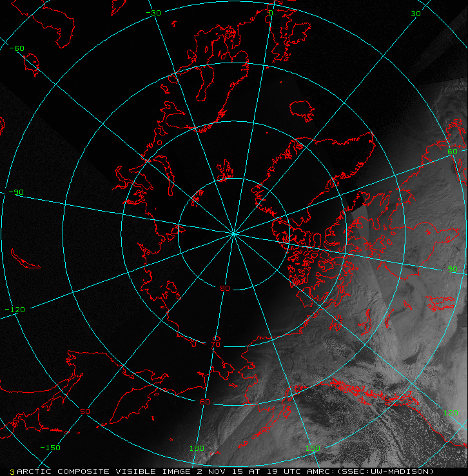
Task: Click the 'AMRC:(SSEC:UW-MADISON)' credit text
Action: [x=370, y=471]
